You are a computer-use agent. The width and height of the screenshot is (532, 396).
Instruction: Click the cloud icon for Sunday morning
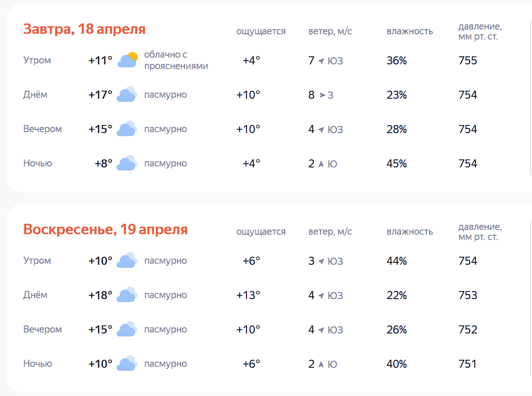click(128, 261)
